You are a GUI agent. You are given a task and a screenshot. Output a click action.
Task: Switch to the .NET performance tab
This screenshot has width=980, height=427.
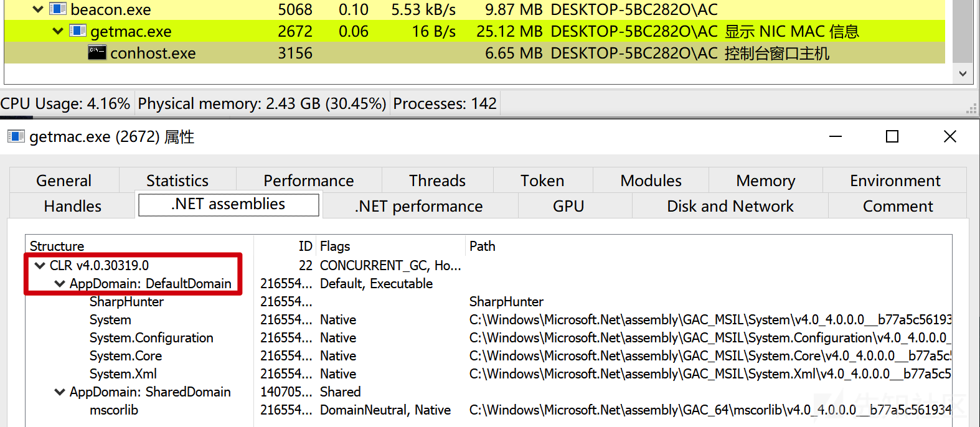tap(419, 206)
